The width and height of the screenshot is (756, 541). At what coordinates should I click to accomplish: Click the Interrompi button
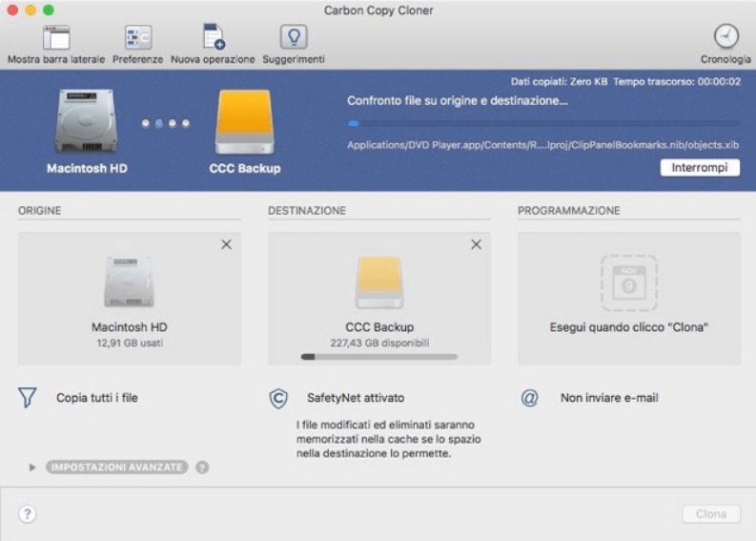tap(700, 168)
